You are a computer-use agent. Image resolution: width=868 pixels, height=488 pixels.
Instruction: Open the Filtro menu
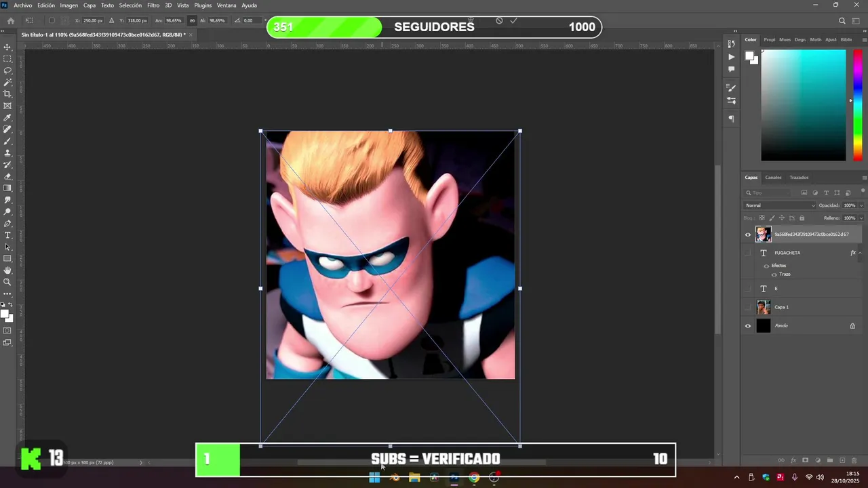[x=153, y=5]
